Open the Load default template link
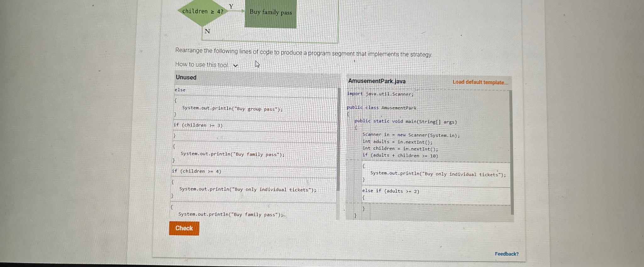The width and height of the screenshot is (644, 267). (480, 82)
